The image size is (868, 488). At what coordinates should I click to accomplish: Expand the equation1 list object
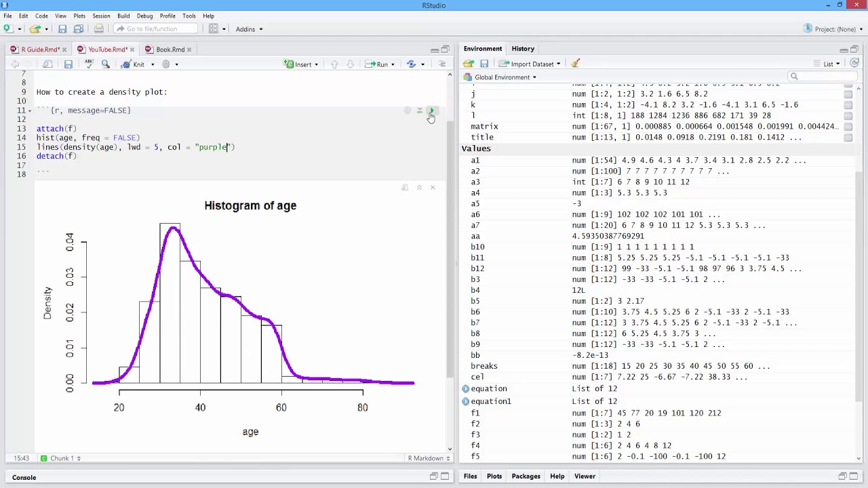466,401
